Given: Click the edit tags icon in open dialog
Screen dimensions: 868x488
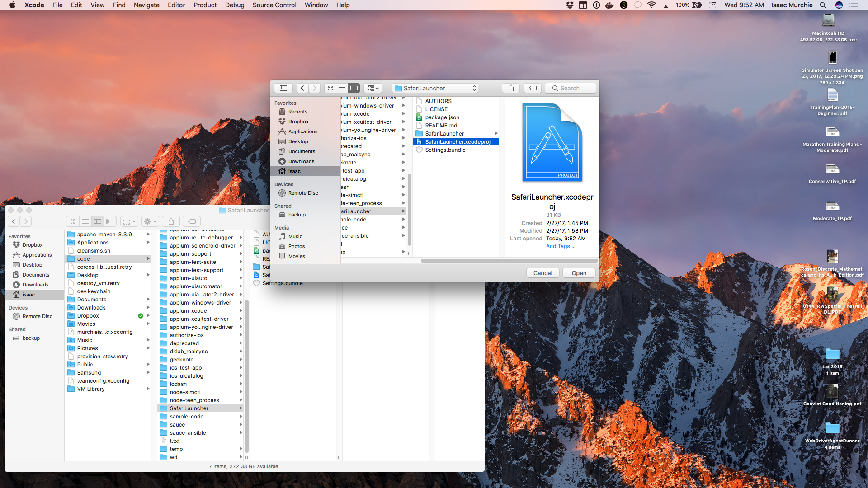Looking at the screenshot, I should [x=533, y=88].
